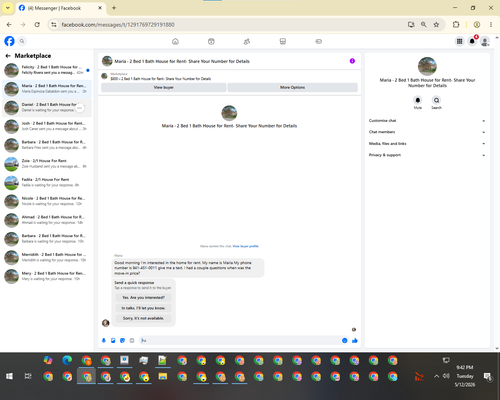Send quick response 'In talks. I'll let you know.'
This screenshot has height=400, width=500.
[x=143, y=308]
